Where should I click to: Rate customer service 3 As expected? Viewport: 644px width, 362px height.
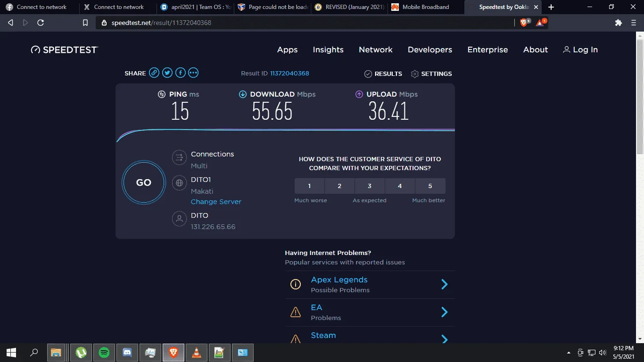(370, 186)
